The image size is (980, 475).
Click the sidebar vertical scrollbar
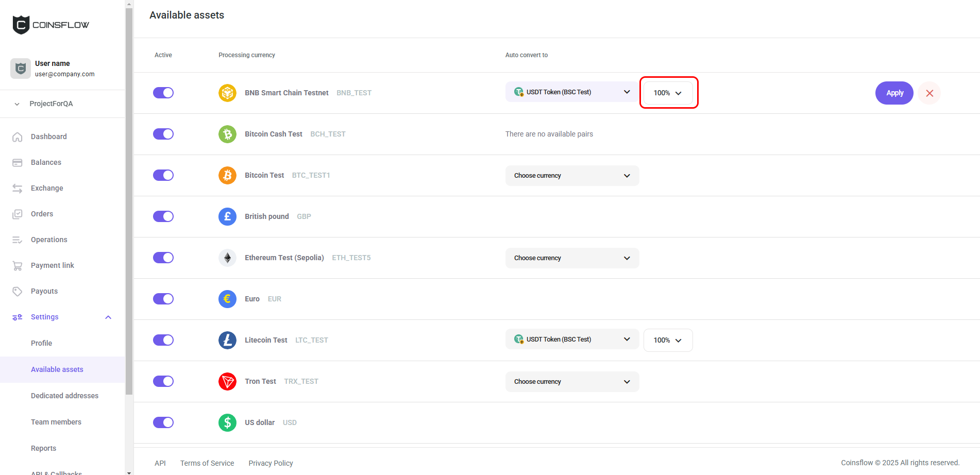point(129,206)
